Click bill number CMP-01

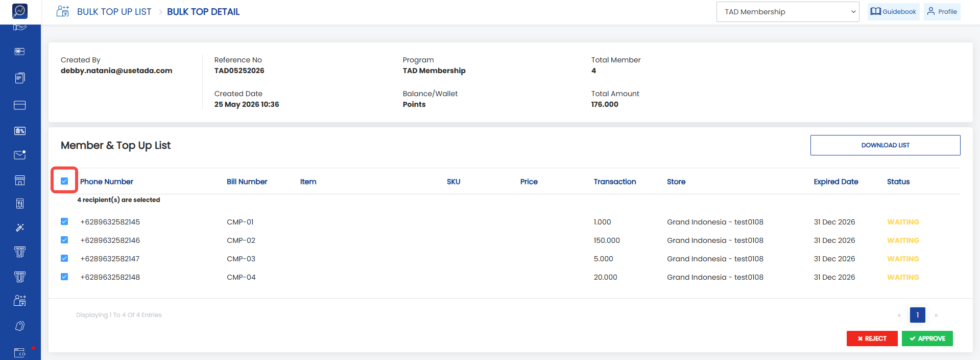pos(240,222)
